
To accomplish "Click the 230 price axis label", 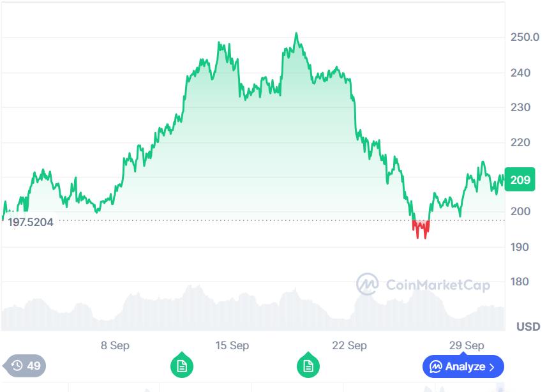I will [x=520, y=107].
